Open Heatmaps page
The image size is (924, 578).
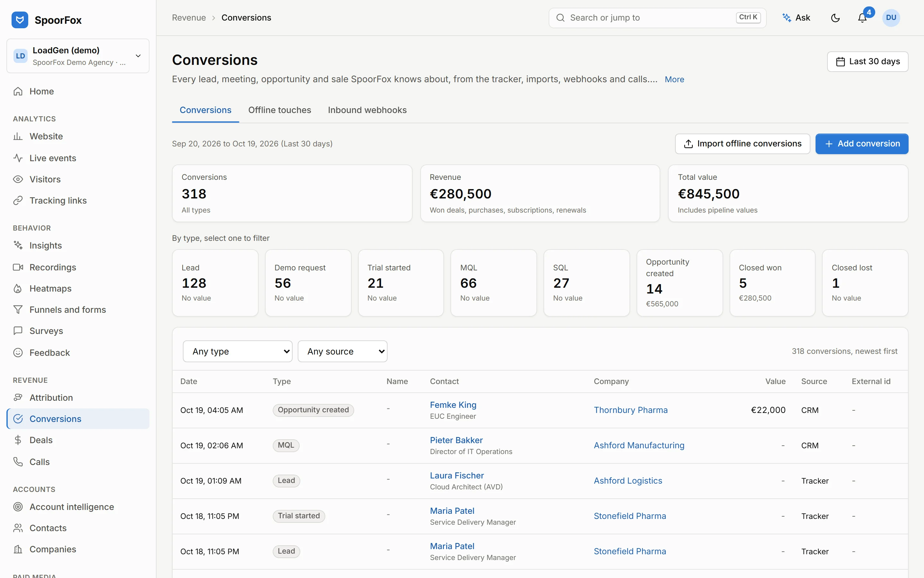(78, 289)
